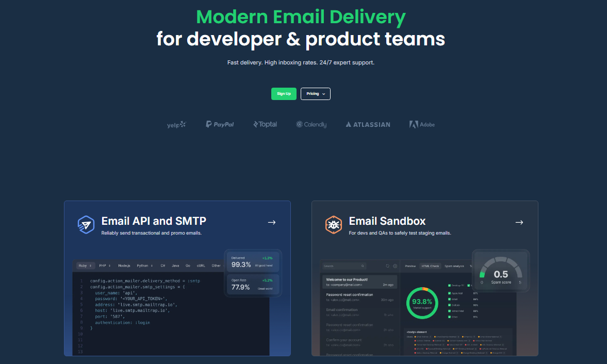Uncheck the Gmail client checkbox

tap(449, 299)
